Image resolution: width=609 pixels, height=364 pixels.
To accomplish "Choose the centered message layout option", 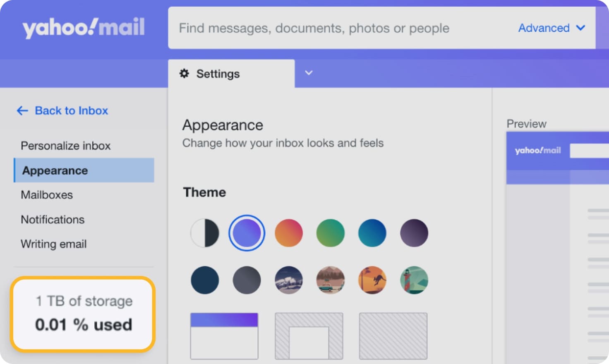I will coord(309,336).
